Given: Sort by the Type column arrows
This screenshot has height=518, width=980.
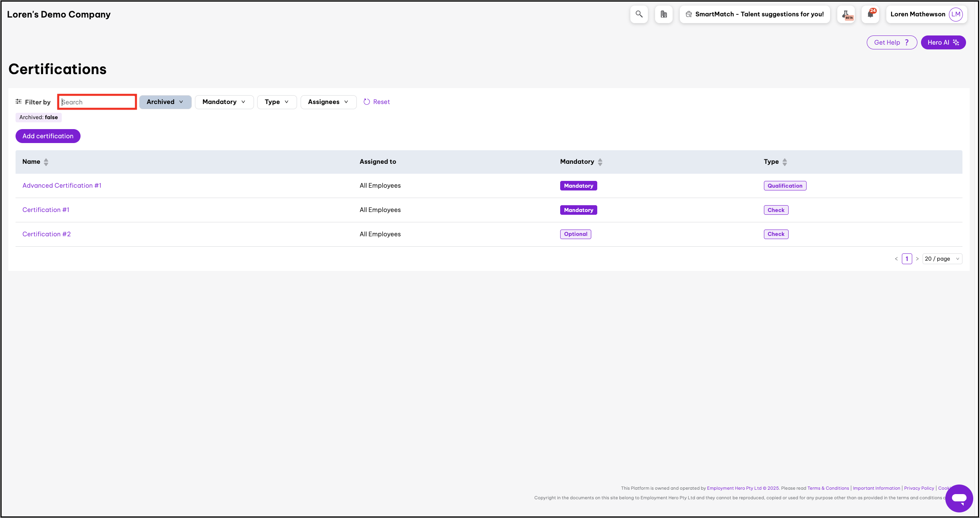Looking at the screenshot, I should point(785,162).
